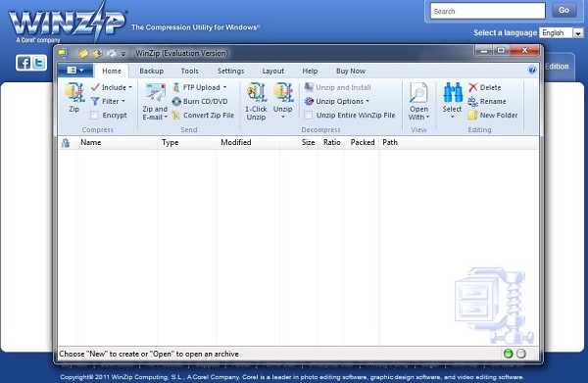Image resolution: width=588 pixels, height=383 pixels.
Task: Sort by the Name column header
Action: pos(117,142)
